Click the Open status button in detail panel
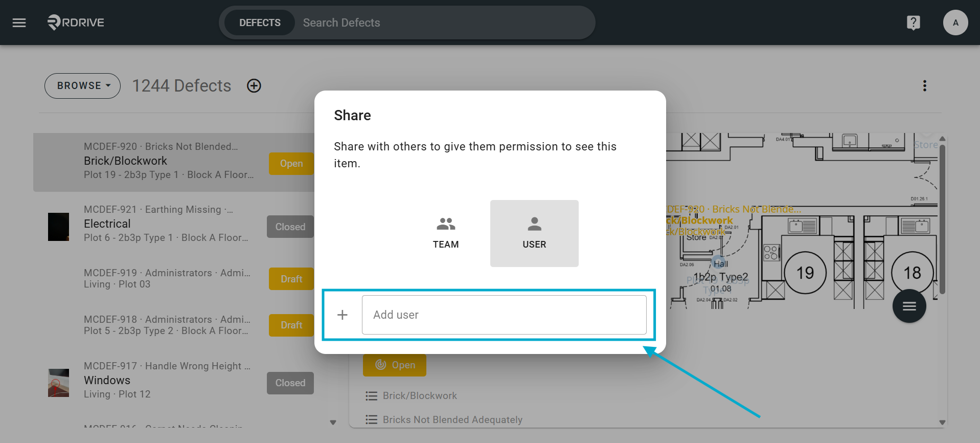 [x=395, y=365]
